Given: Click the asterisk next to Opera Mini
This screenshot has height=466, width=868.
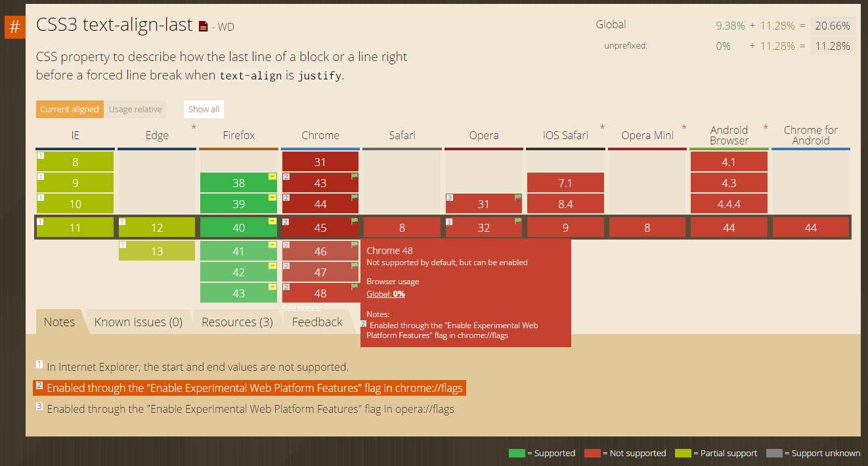Looking at the screenshot, I should pyautogui.click(x=684, y=127).
